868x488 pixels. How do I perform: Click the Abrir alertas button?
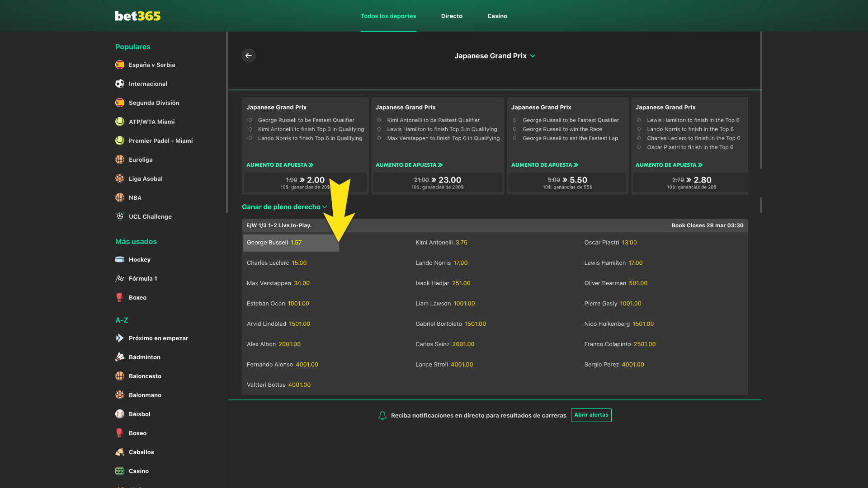coord(591,415)
